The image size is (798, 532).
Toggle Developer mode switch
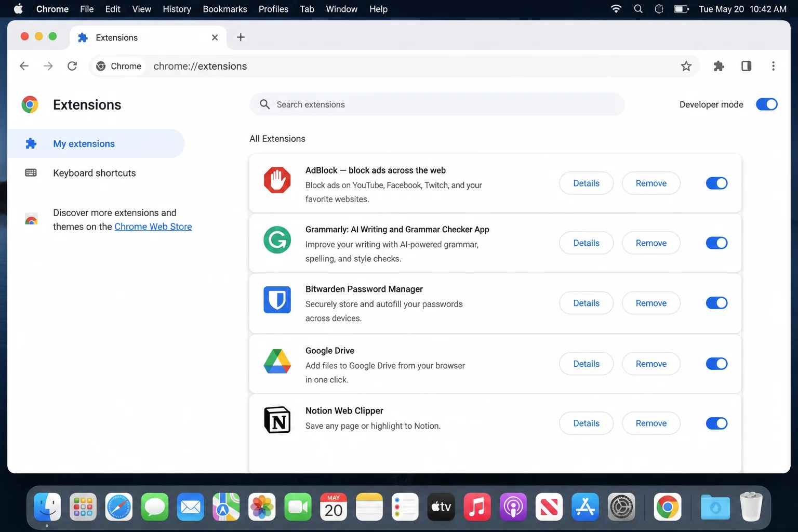click(x=766, y=104)
